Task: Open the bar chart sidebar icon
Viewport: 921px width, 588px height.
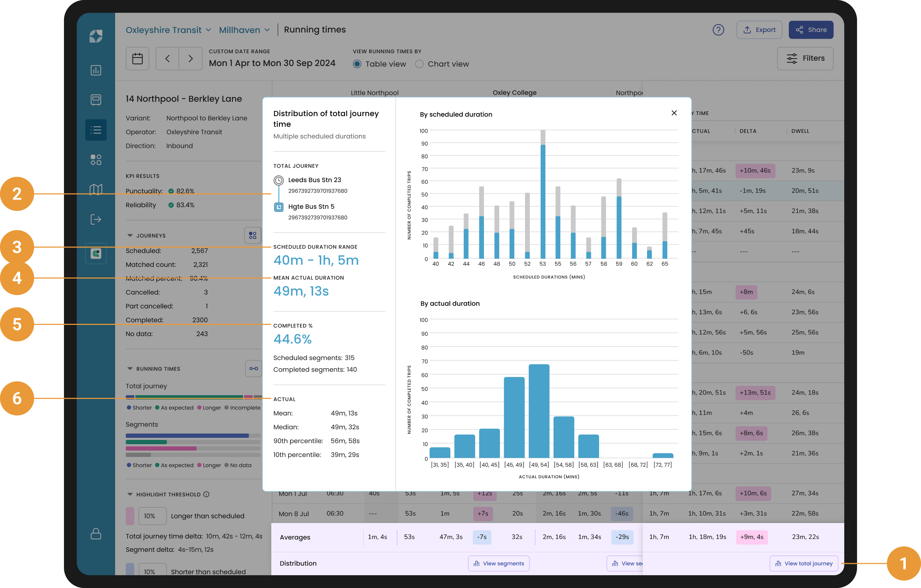Action: 96,70
